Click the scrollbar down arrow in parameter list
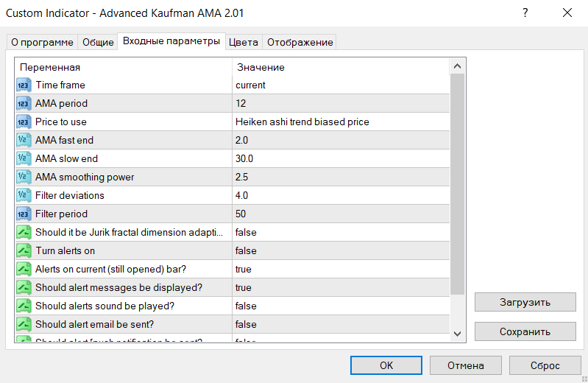Image resolution: width=588 pixels, height=383 pixels. [457, 334]
